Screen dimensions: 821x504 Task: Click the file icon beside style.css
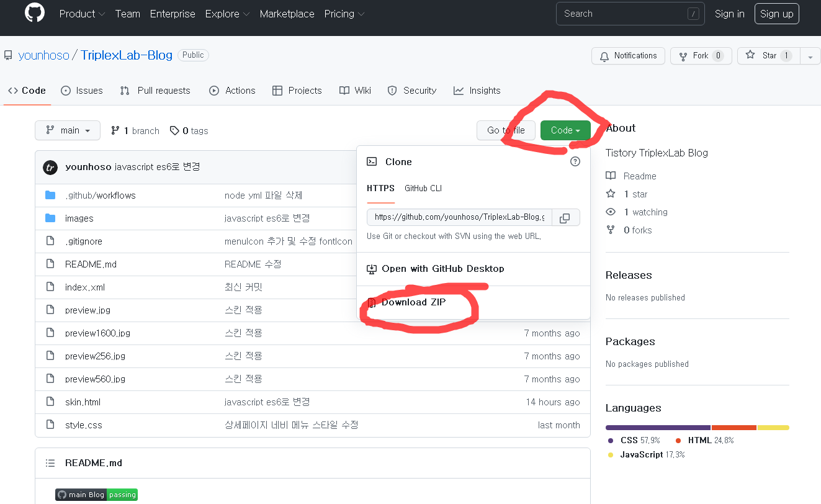(x=50, y=425)
